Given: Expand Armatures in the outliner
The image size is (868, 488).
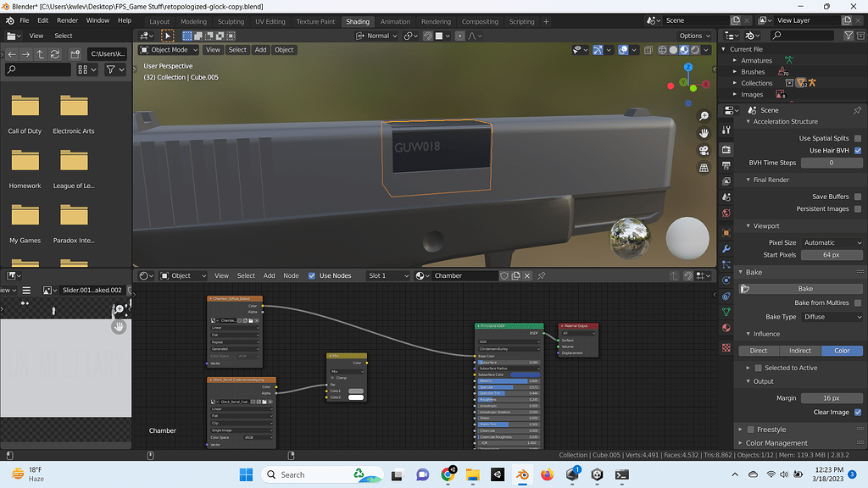Looking at the screenshot, I should click(x=735, y=60).
